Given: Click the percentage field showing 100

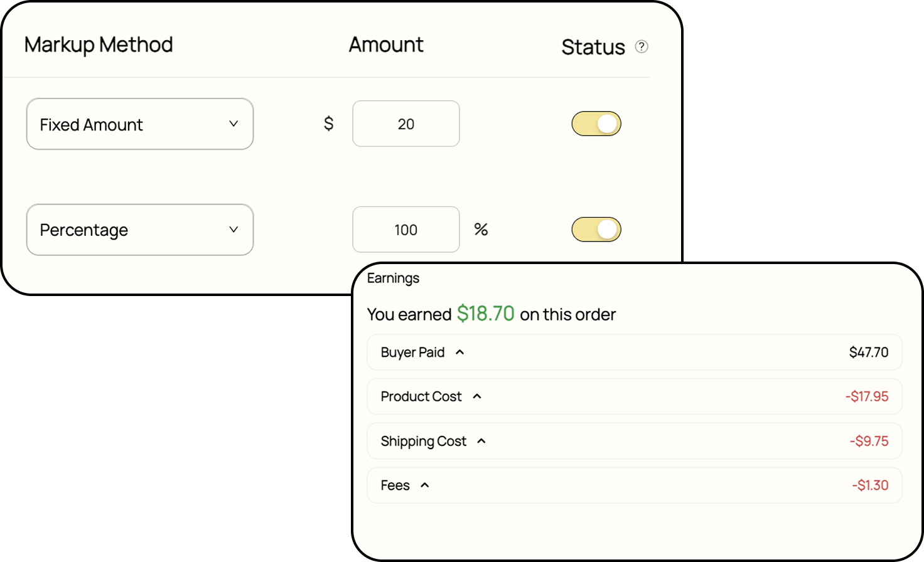Looking at the screenshot, I should pyautogui.click(x=406, y=230).
